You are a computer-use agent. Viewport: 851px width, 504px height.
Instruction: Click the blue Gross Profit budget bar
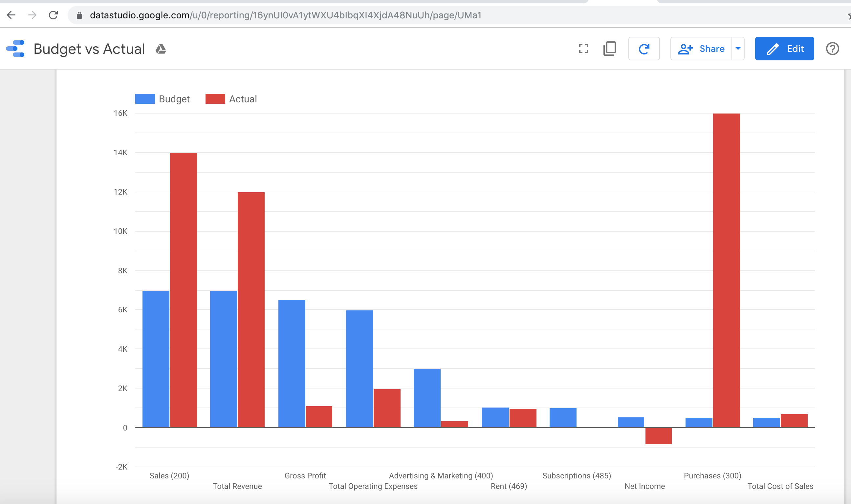(x=292, y=363)
